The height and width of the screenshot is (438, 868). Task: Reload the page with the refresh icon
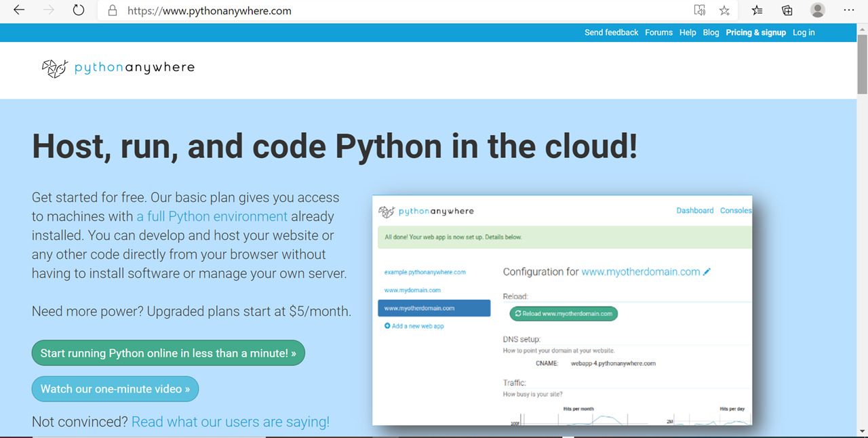coord(79,10)
